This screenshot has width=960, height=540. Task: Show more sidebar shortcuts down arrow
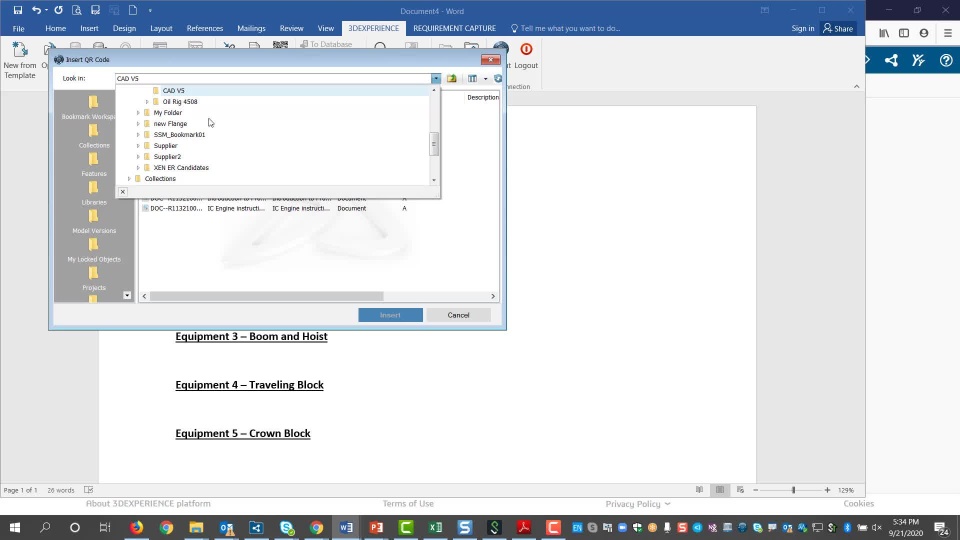[x=127, y=295]
